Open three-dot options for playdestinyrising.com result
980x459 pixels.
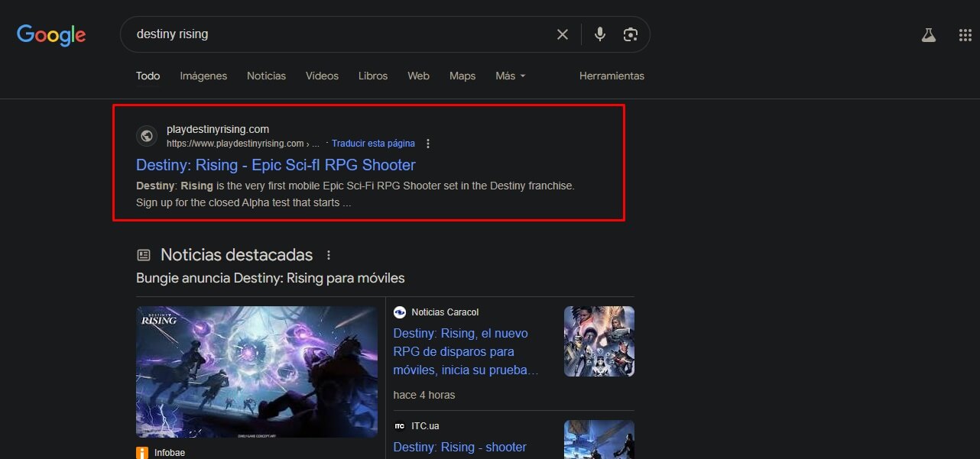point(428,144)
